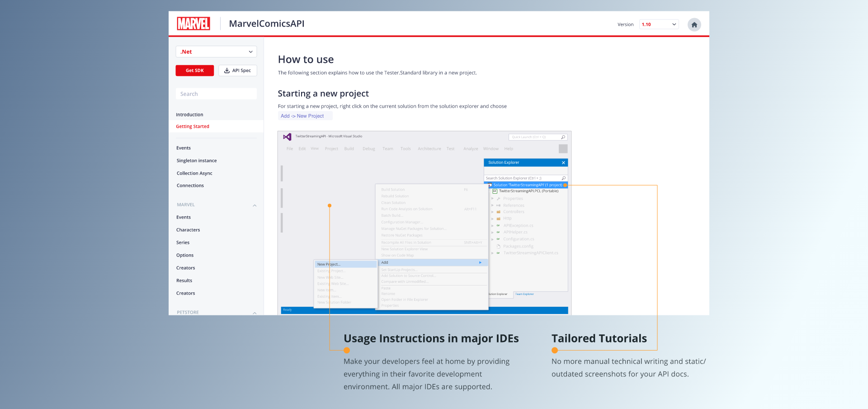Select TwitterStreamingAPI.PCL (Portable) project
Screen dimensions: 868x409
pos(528,191)
